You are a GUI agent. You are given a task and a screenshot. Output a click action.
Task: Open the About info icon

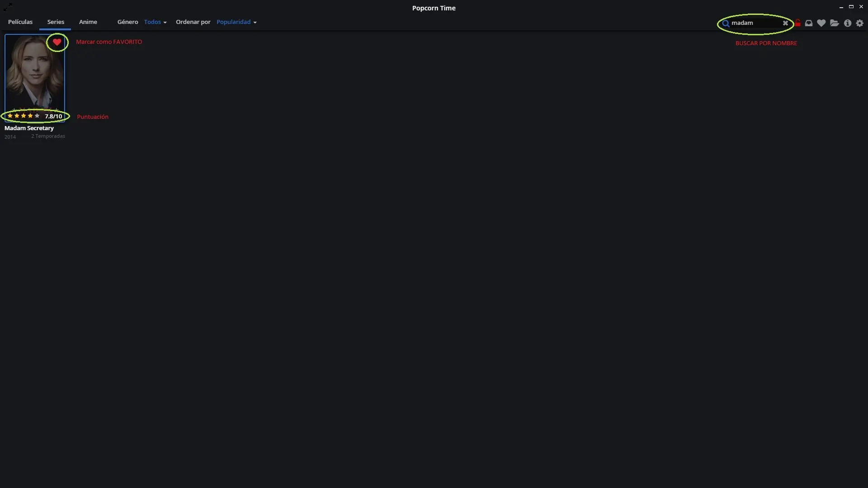click(x=848, y=23)
